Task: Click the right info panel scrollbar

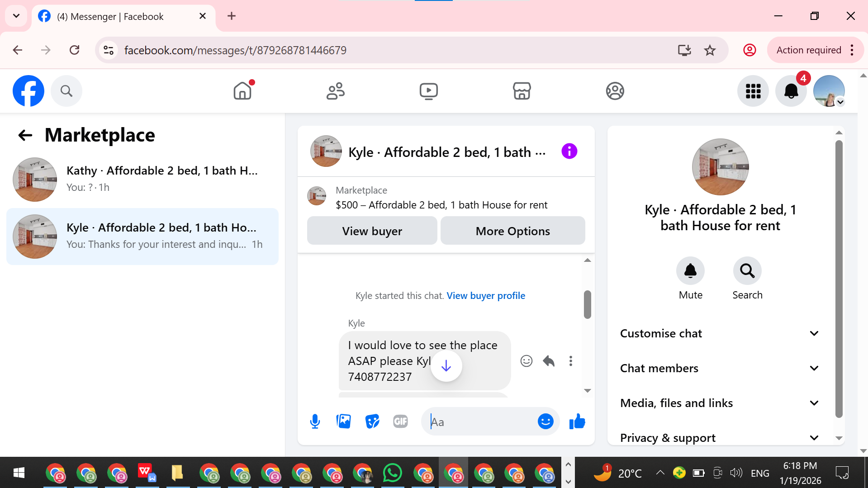Action: (x=839, y=279)
